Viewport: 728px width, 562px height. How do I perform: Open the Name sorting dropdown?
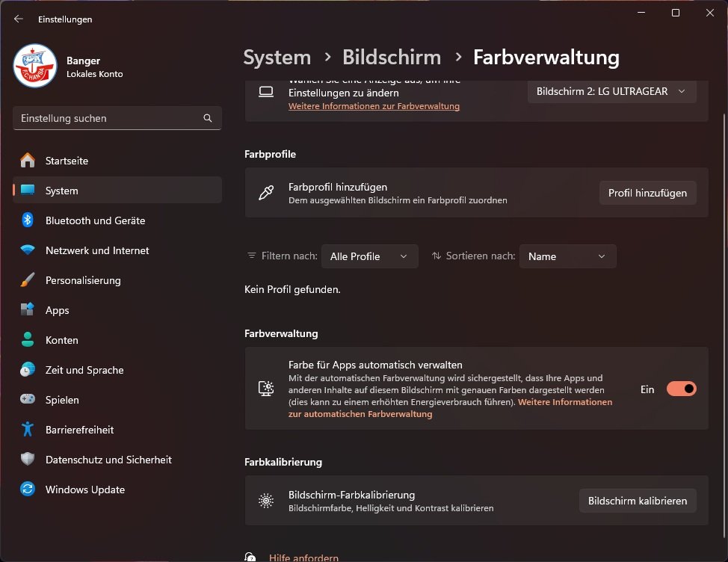tap(567, 256)
